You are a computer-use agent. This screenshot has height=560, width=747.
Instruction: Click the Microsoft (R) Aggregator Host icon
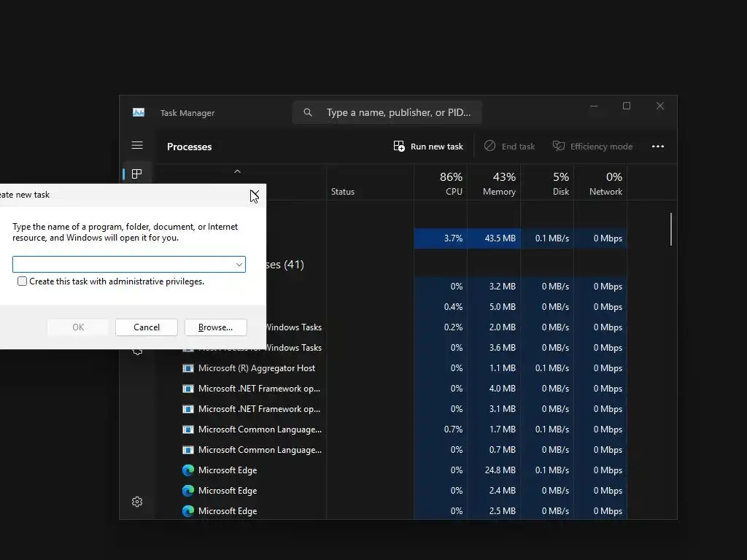[188, 368]
